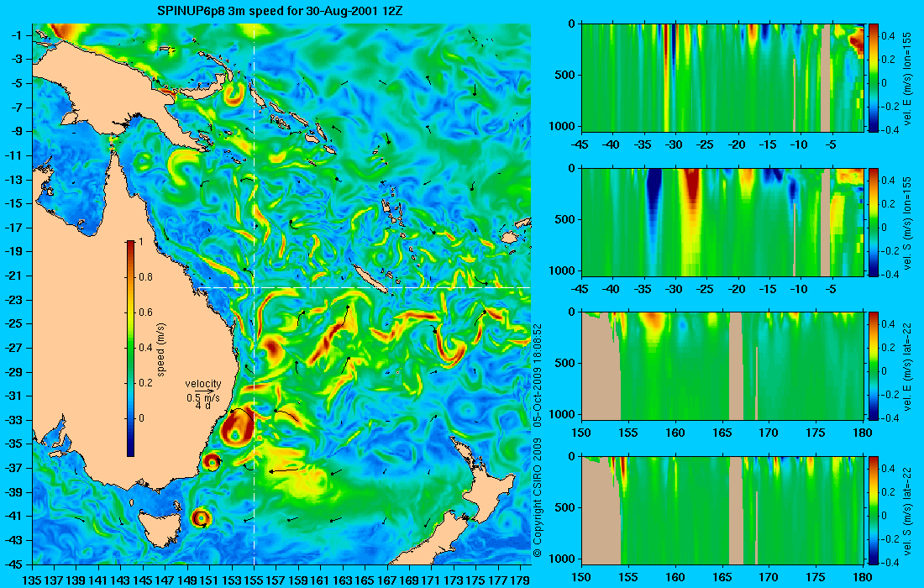Select the color bar beside vel. E (m/s) lon=155
Image resolution: width=924 pixels, height=588 pixels.
[874, 78]
